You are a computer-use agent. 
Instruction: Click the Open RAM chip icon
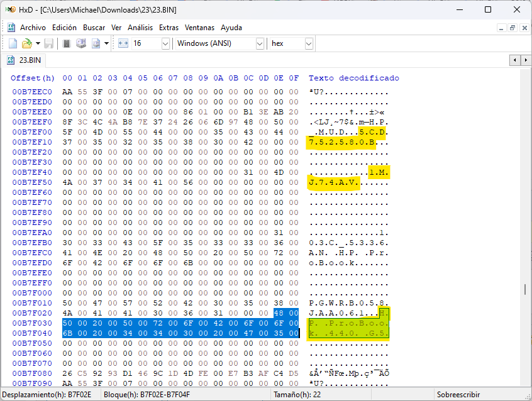point(66,43)
